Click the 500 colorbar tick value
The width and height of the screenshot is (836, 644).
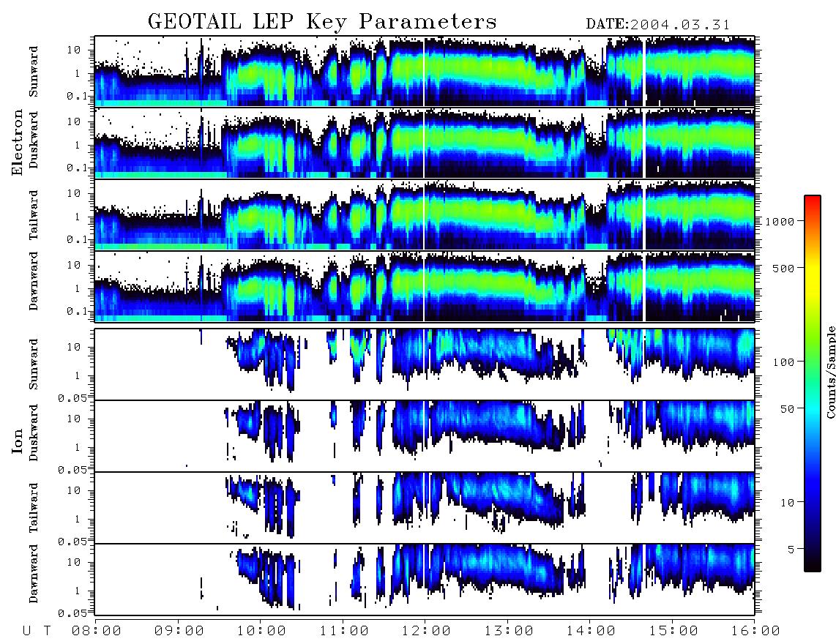784,268
